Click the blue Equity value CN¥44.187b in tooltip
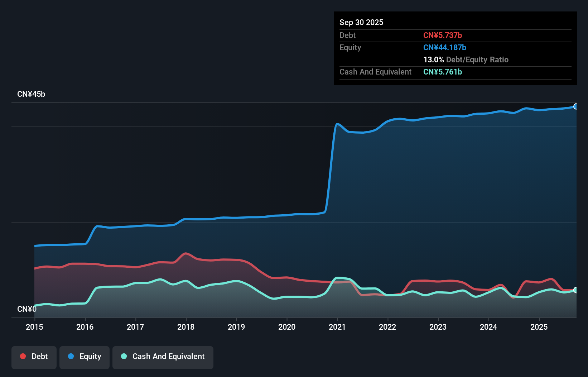588x377 pixels. (x=444, y=47)
